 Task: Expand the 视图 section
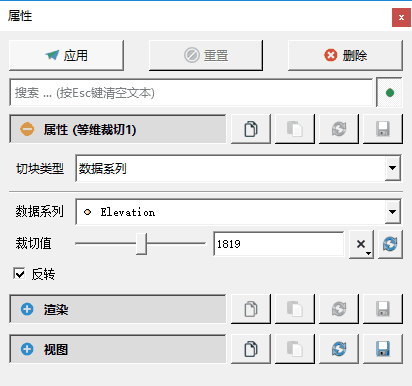click(x=27, y=349)
